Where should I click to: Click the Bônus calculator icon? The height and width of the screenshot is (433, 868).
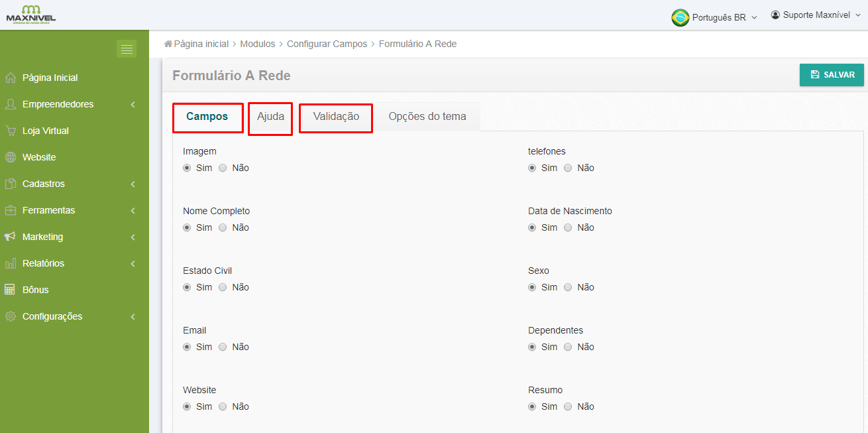(11, 290)
